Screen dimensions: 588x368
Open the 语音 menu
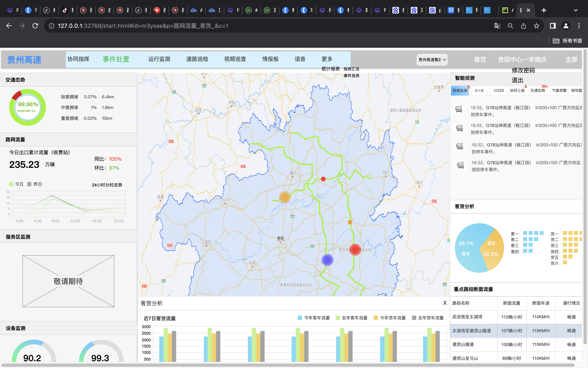click(x=300, y=59)
